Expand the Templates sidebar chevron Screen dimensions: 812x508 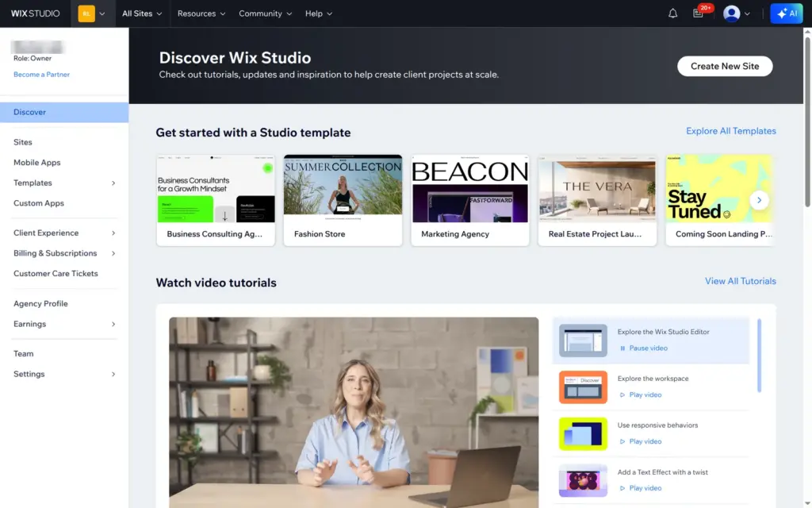[113, 183]
